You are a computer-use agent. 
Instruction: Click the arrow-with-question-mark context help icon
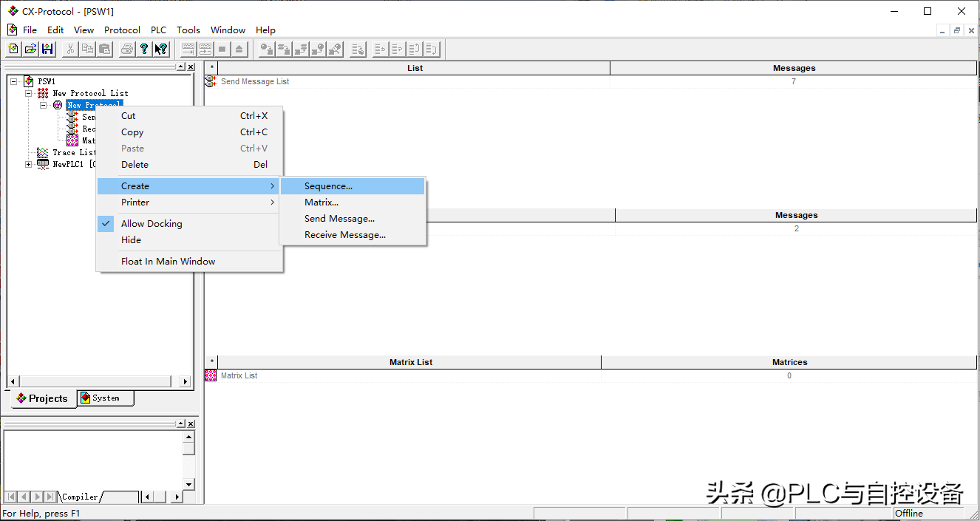[161, 50]
